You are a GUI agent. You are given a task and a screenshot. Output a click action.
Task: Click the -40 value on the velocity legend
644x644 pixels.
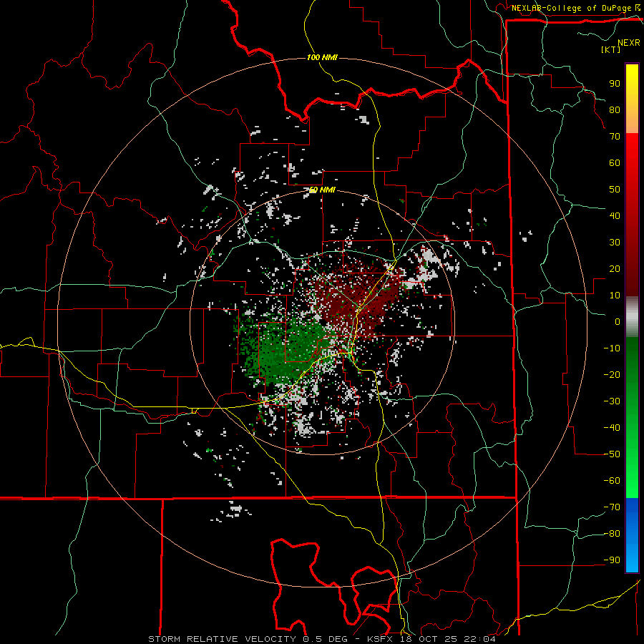coord(612,428)
